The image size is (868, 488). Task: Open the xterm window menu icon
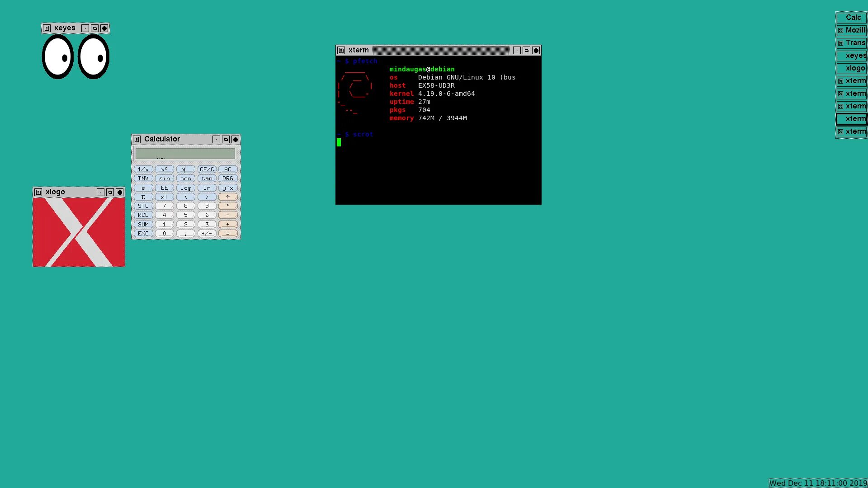pyautogui.click(x=341, y=50)
